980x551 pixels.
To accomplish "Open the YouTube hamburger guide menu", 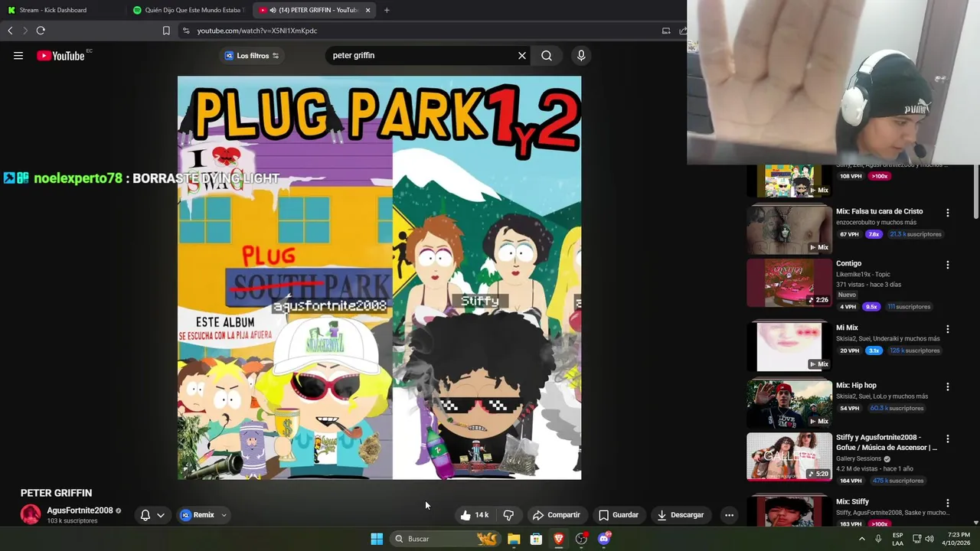I will pyautogui.click(x=18, y=56).
